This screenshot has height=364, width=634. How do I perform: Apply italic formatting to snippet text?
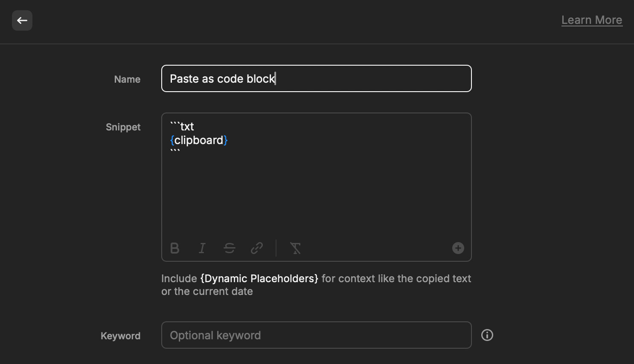pyautogui.click(x=202, y=248)
